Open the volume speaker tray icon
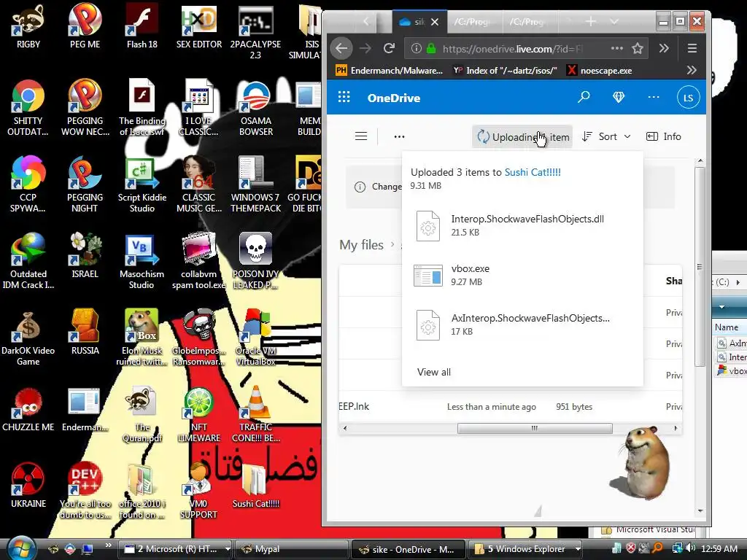 pos(691,548)
